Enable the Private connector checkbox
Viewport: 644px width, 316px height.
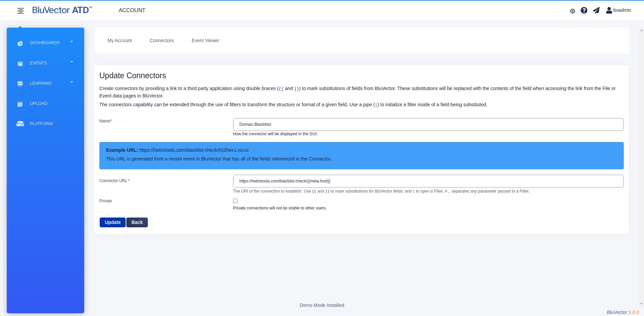(x=235, y=201)
